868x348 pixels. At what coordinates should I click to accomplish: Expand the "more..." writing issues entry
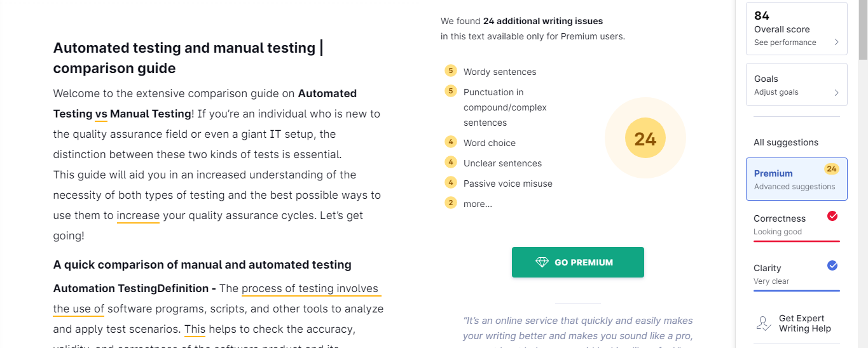pos(478,204)
